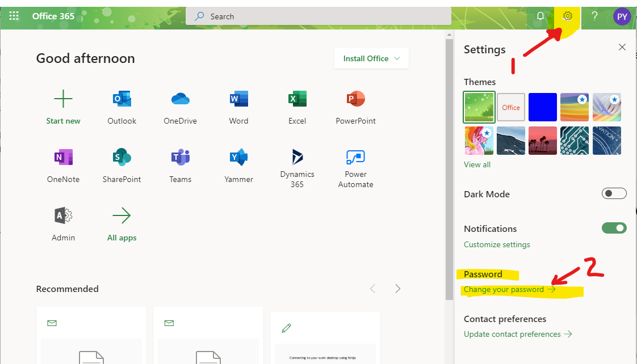
Task: Choose the circuit board theme
Action: point(575,141)
